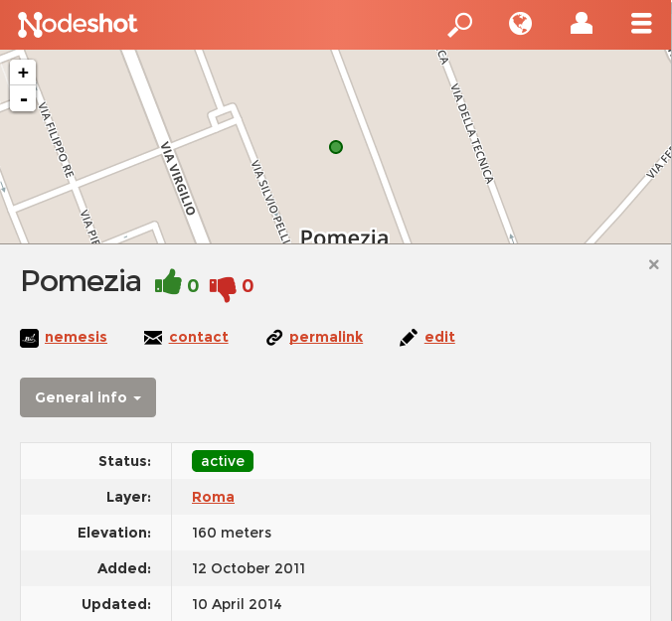Select the 160 meters elevation value
This screenshot has height=621, width=672.
232,533
